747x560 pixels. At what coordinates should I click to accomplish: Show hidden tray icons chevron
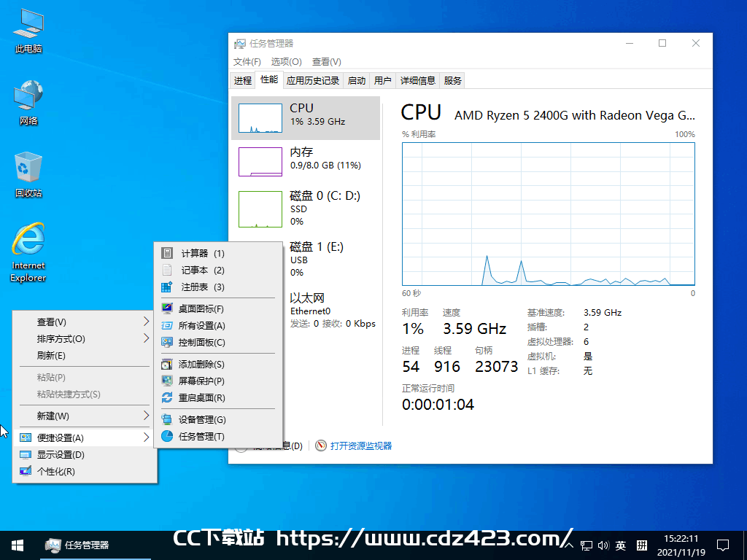tap(569, 545)
